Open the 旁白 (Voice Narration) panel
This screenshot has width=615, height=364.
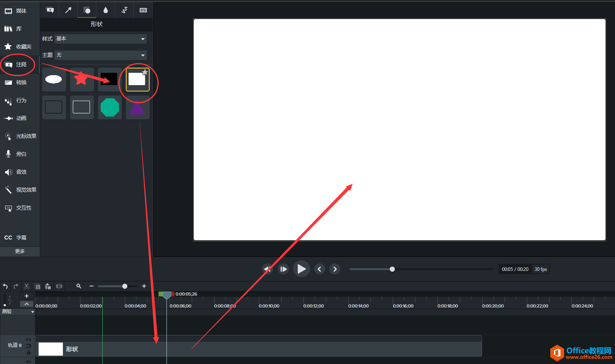pos(20,154)
